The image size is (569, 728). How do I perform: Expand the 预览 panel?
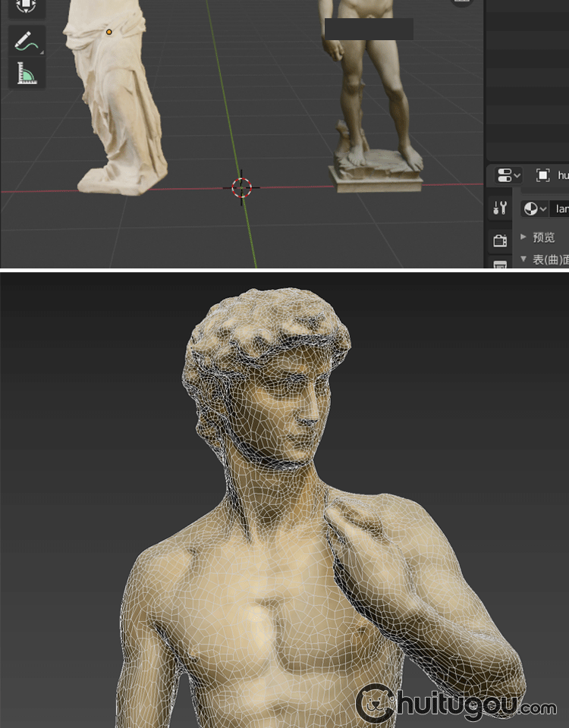543,237
